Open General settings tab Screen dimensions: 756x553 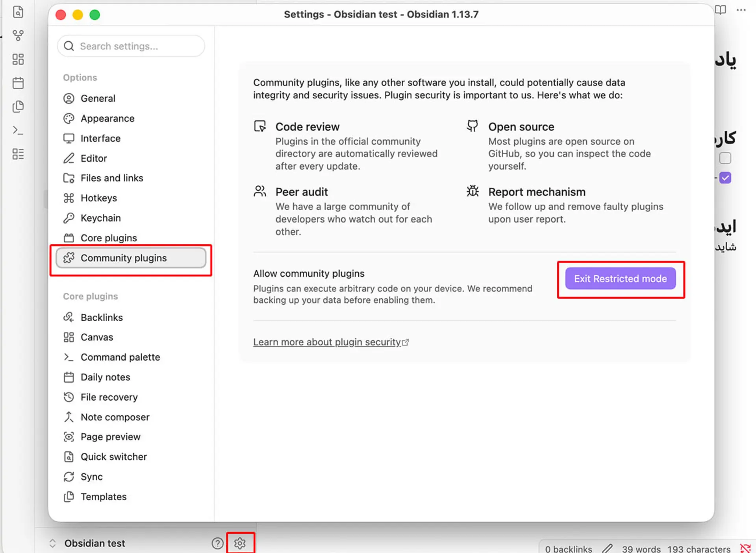click(131, 98)
